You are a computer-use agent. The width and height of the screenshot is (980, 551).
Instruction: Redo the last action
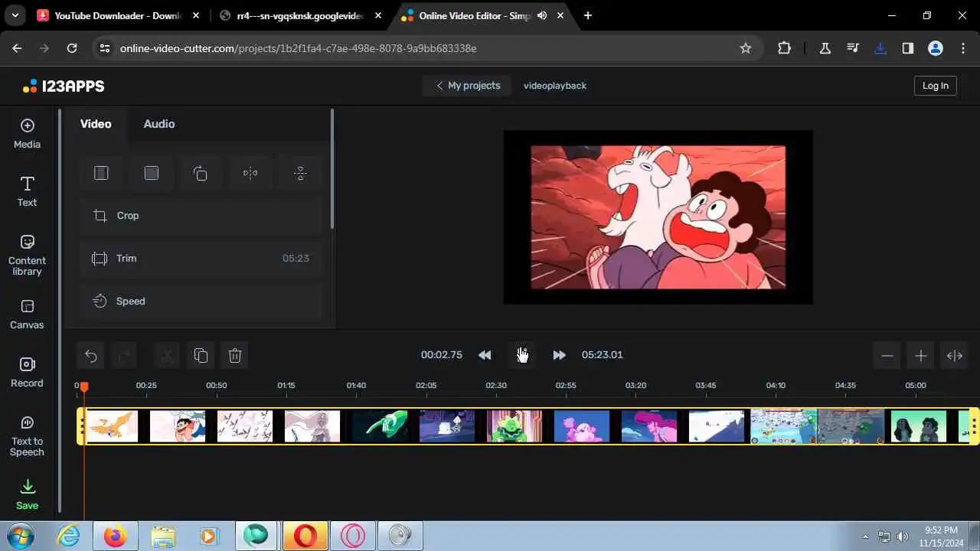click(x=124, y=355)
